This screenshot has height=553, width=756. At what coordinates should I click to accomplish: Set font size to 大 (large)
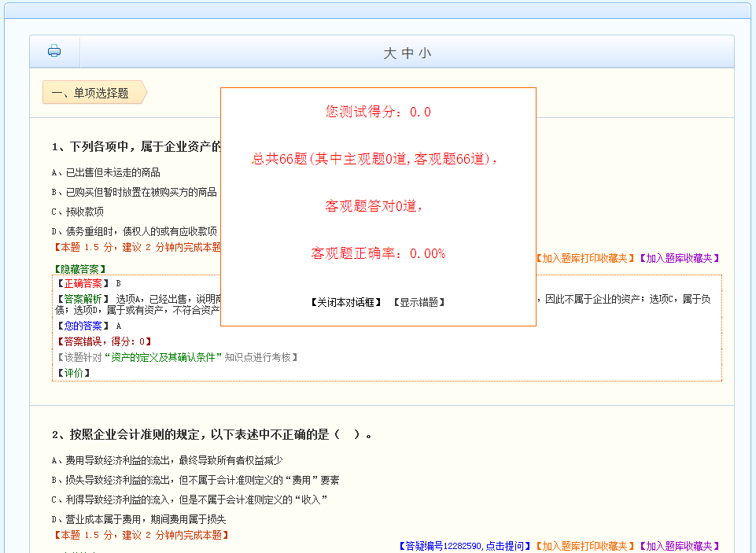point(389,53)
